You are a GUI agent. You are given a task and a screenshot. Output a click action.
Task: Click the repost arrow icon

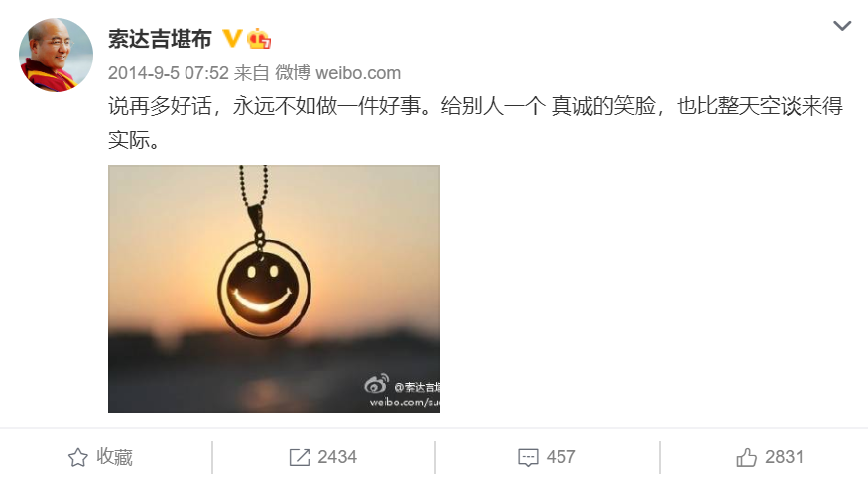[x=300, y=457]
